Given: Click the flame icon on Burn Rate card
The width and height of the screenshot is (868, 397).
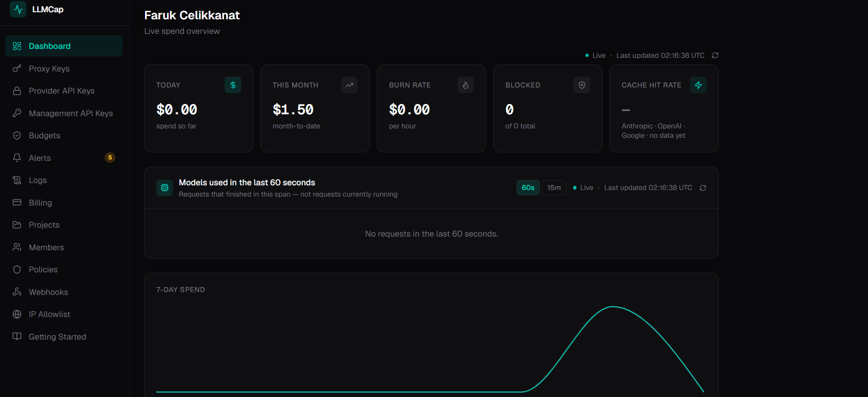Looking at the screenshot, I should tap(465, 85).
